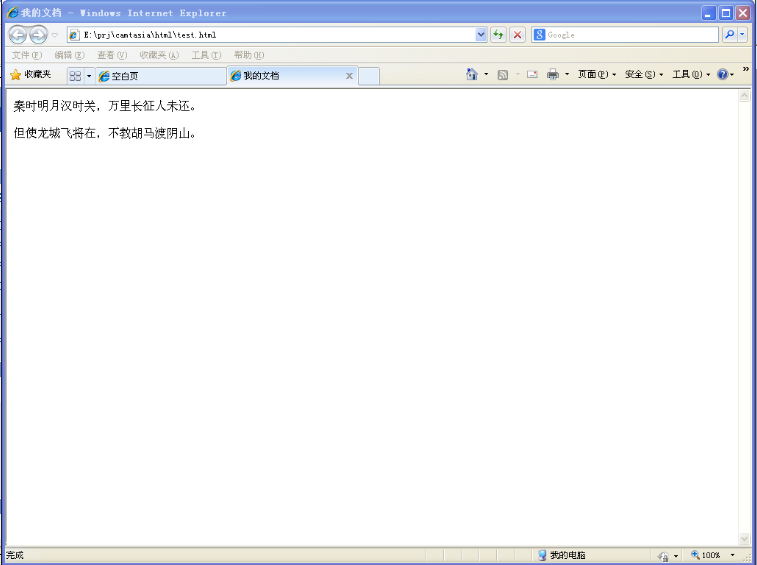Image resolution: width=757 pixels, height=565 pixels.
Task: Click the Forward navigation arrow
Action: pyautogui.click(x=38, y=35)
